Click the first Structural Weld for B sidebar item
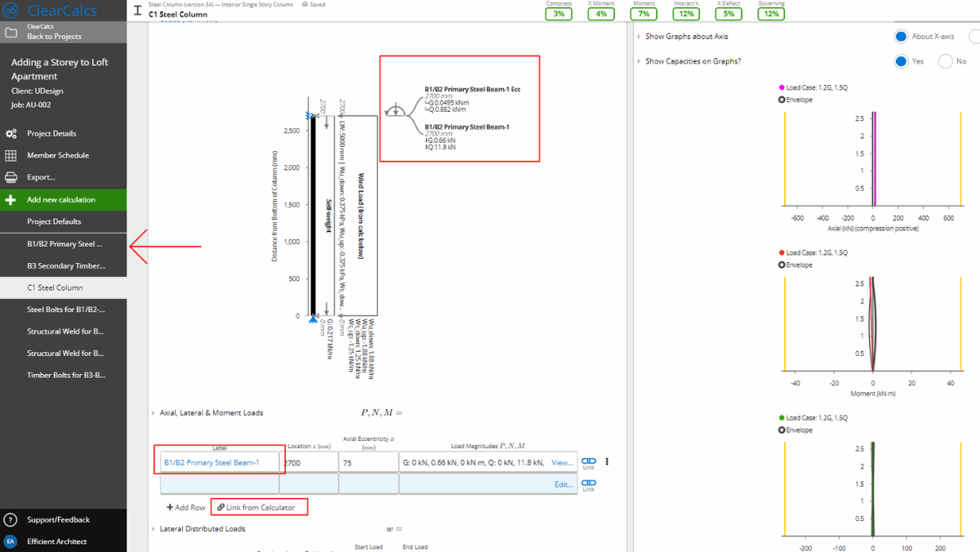The width and height of the screenshot is (980, 552). point(63,332)
